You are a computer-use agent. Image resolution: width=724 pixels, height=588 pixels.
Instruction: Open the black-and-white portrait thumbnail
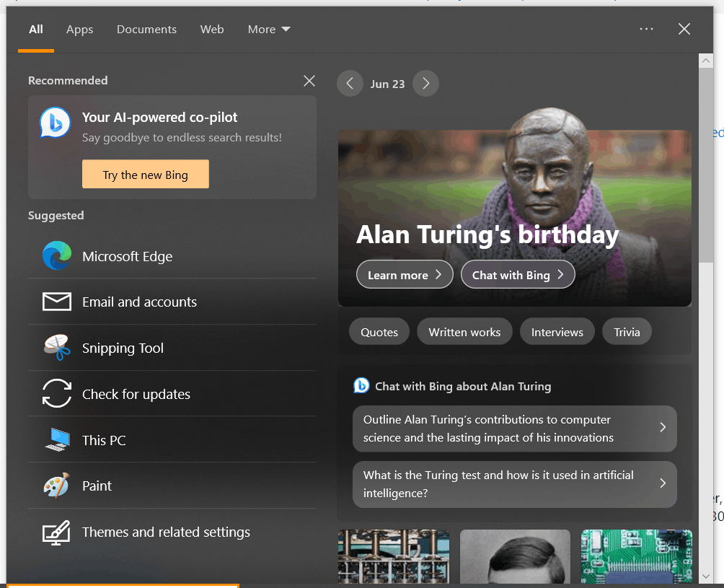click(516, 556)
